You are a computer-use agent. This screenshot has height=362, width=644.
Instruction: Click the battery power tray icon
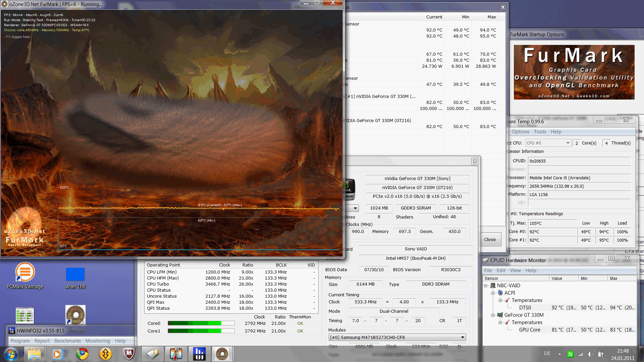click(x=600, y=354)
